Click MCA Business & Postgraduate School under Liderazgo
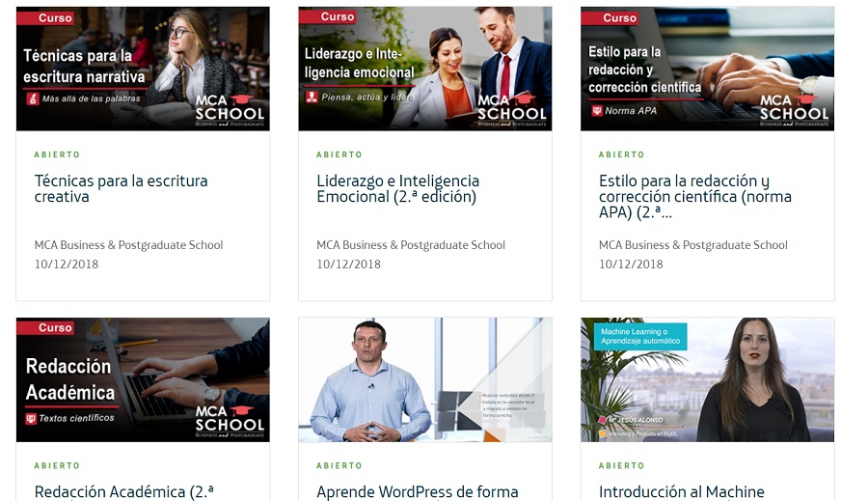This screenshot has height=501, width=868. click(411, 245)
